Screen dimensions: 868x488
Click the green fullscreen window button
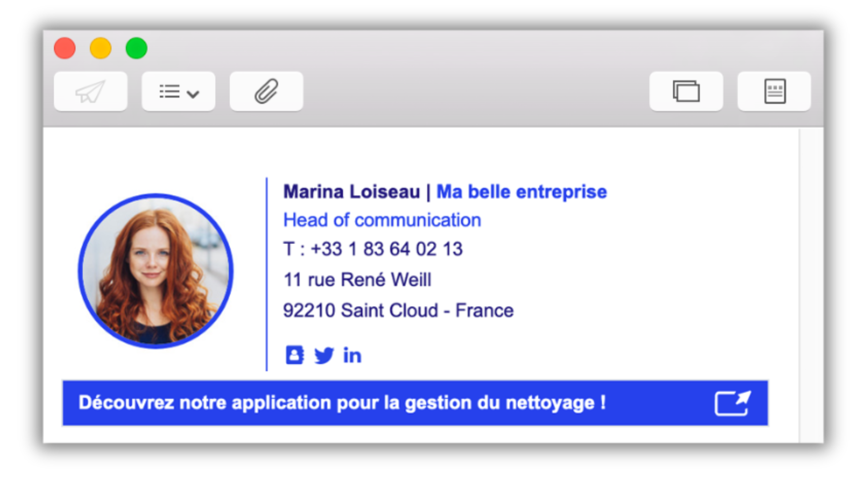[x=137, y=48]
